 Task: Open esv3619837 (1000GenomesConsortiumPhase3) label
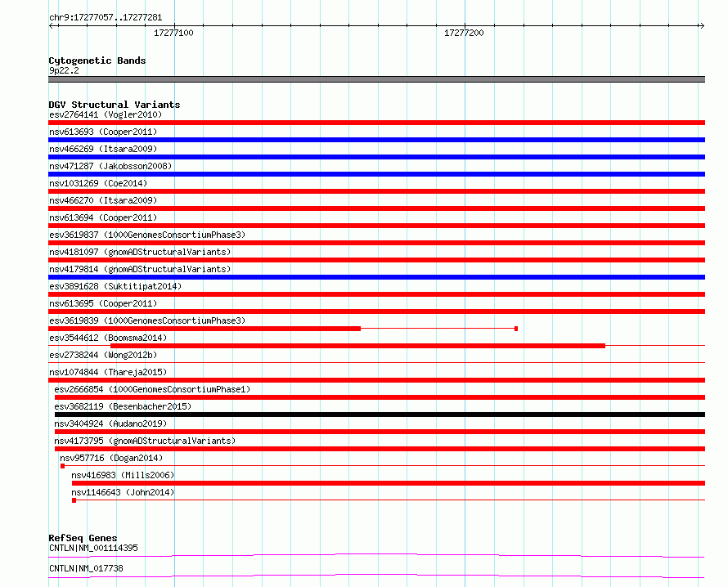147,235
